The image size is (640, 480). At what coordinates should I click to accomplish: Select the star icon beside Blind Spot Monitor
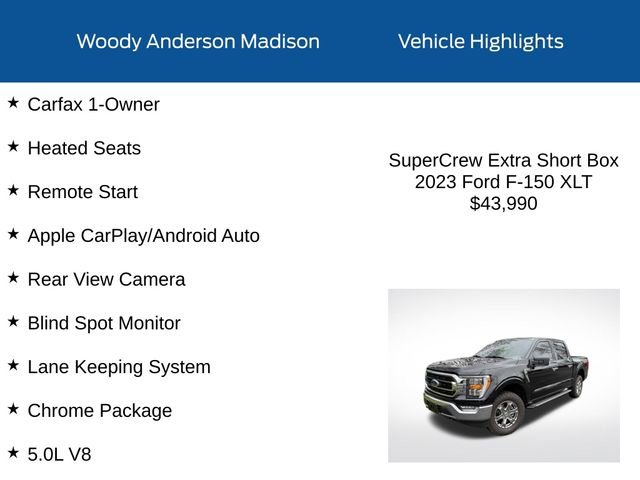click(x=13, y=321)
